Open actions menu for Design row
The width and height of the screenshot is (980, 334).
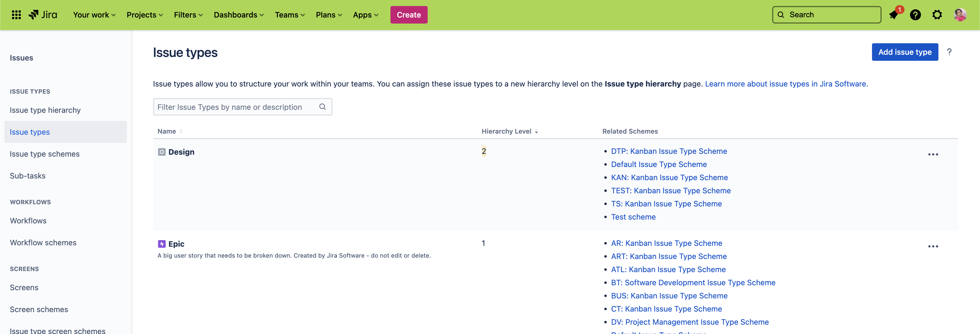point(933,154)
